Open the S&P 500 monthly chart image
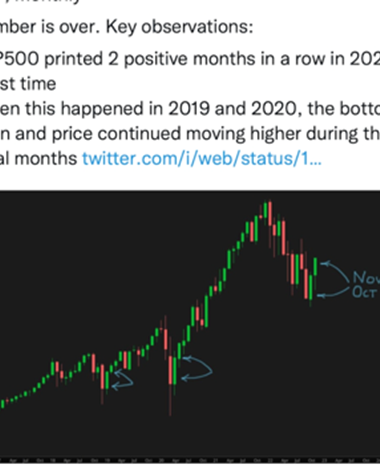The image size is (380, 469). [190, 327]
